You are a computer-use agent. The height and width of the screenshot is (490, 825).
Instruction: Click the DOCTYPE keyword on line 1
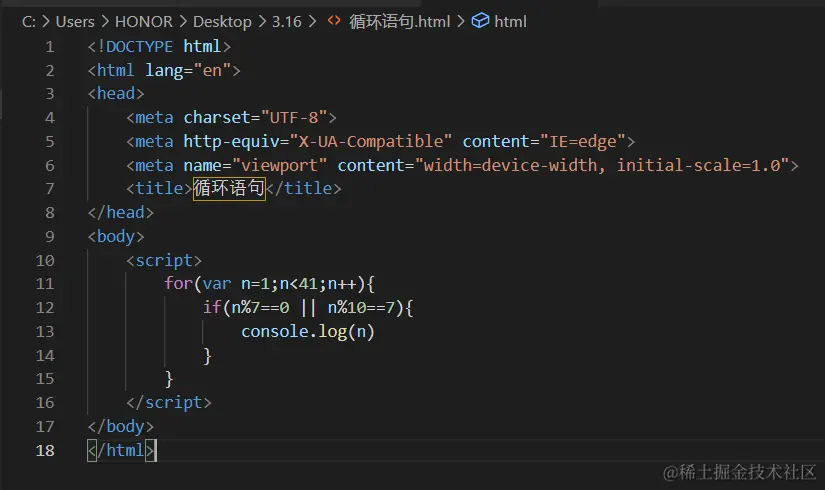(x=139, y=47)
